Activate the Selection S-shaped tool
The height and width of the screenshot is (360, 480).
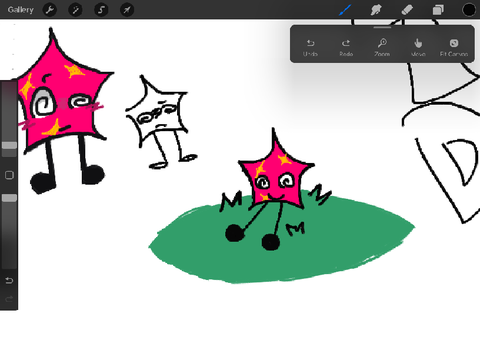click(101, 10)
